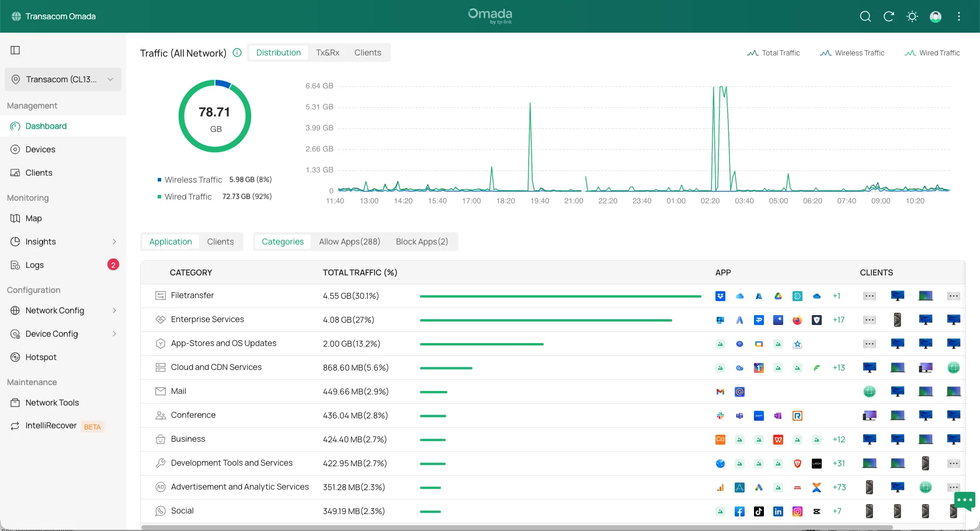
Task: Click the Mail category envelope icon
Action: pos(161,392)
